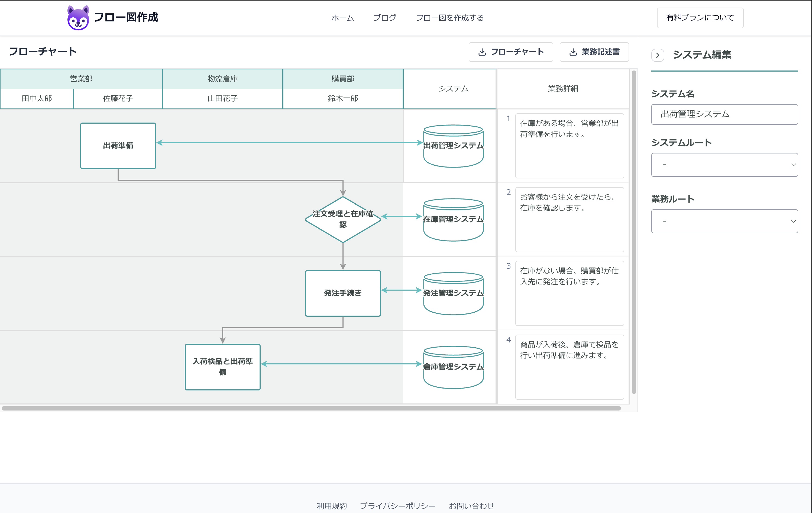Viewport: 812px width, 513px height.
Task: Click the 山田花子 lane header
Action: (222, 98)
